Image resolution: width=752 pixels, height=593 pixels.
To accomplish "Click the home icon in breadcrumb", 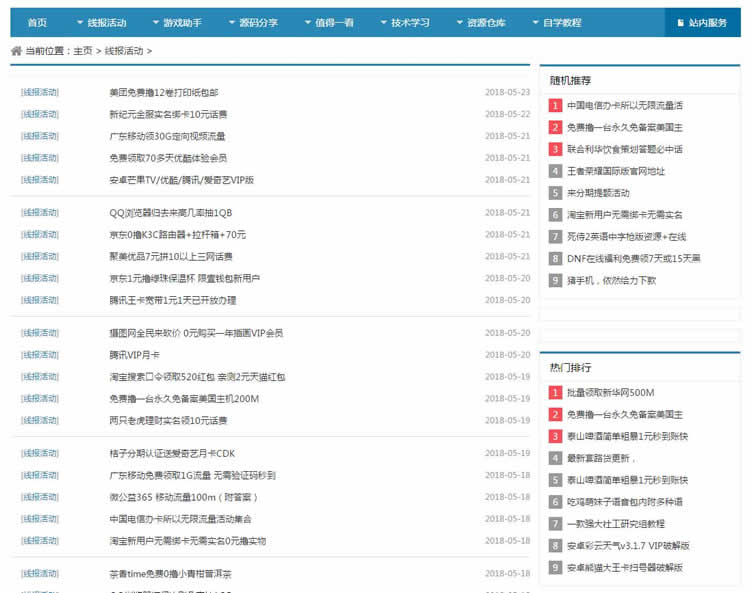I will click(16, 51).
